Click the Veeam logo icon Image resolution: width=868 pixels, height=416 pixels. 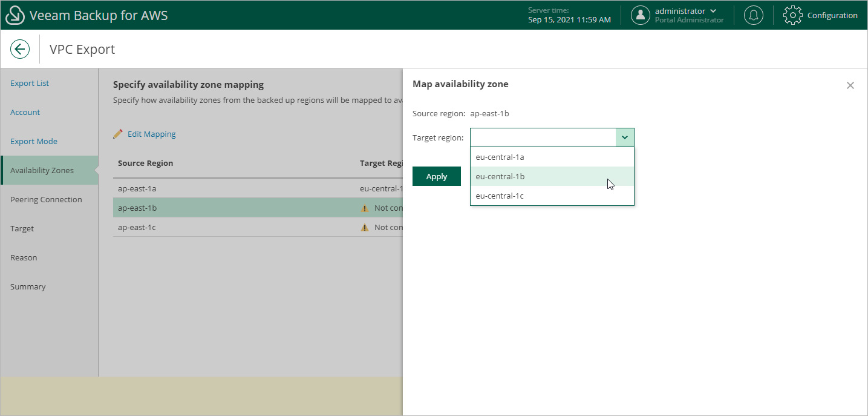pos(15,16)
